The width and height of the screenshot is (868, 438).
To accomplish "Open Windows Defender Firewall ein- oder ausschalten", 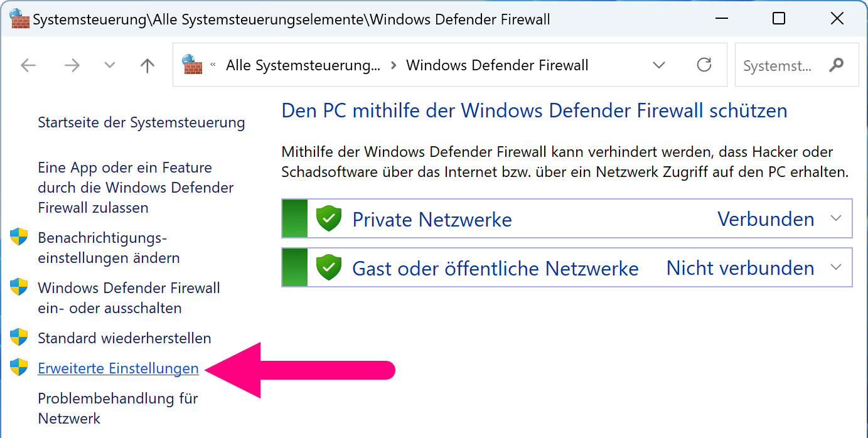I will point(129,298).
